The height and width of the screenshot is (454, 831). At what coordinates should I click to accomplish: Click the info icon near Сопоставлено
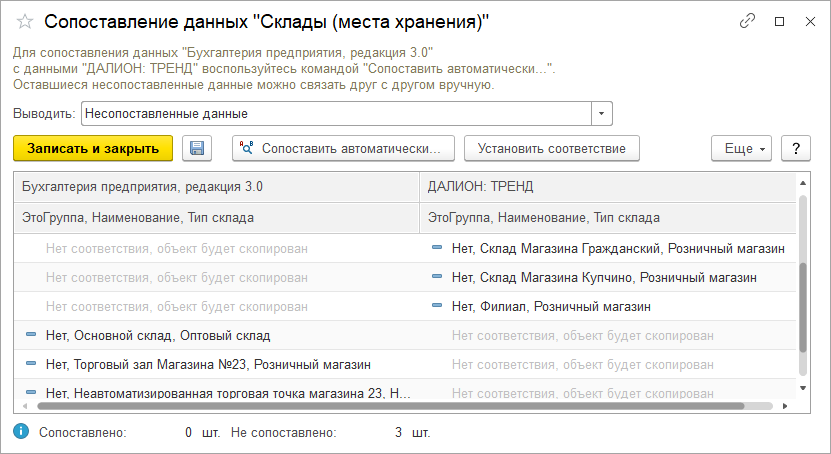[x=21, y=433]
